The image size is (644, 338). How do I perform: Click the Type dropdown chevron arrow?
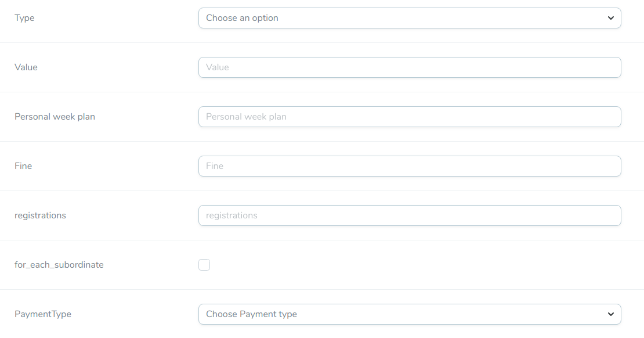pyautogui.click(x=610, y=18)
